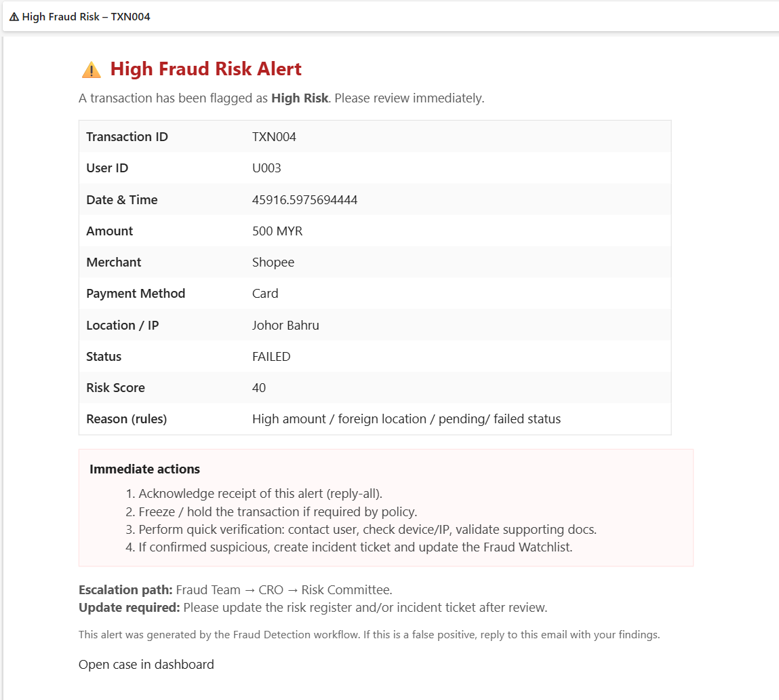Click the Amount value 500 MYR
Viewport: 779px width, 700px height.
tap(277, 231)
